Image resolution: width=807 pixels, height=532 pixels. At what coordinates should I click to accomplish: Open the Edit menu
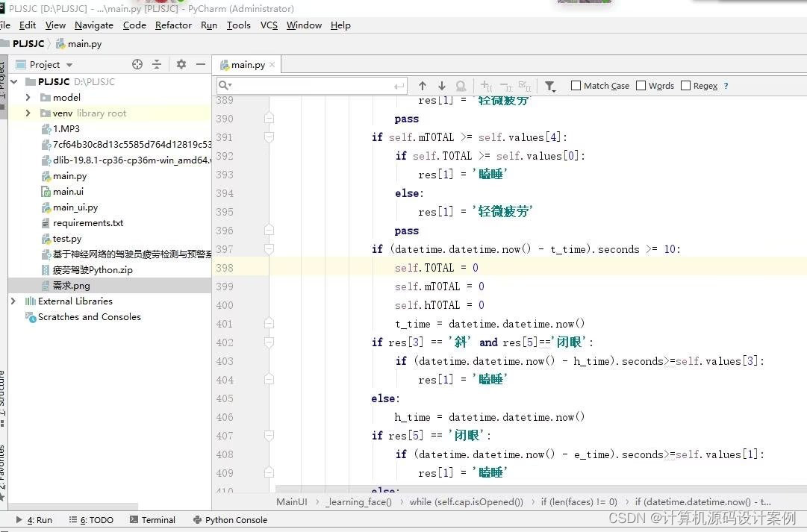pyautogui.click(x=28, y=25)
